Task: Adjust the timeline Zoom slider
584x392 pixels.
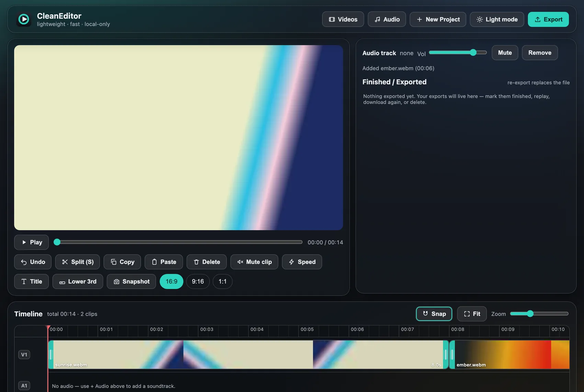Action: click(x=539, y=313)
